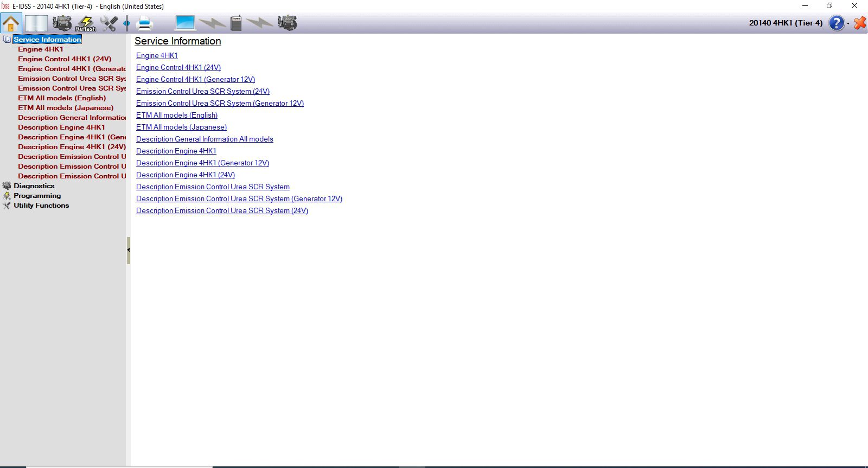The height and width of the screenshot is (468, 868).
Task: Click the Service Information book tree icon
Action: 7,39
